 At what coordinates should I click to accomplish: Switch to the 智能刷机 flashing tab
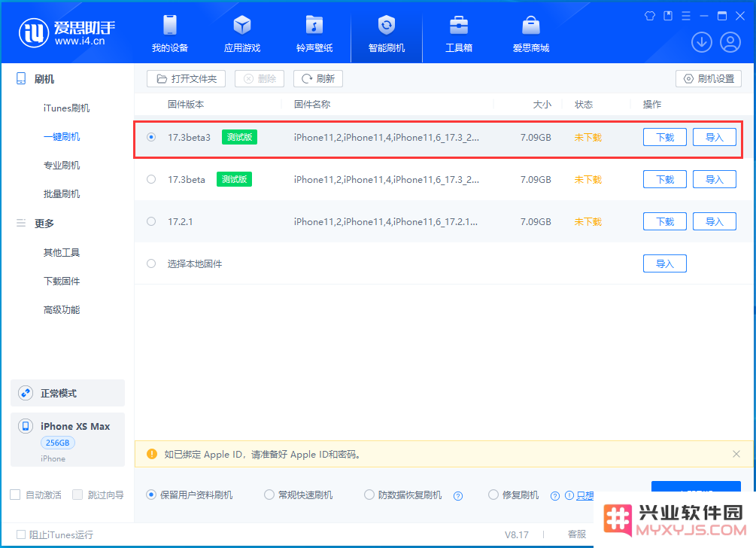(387, 34)
